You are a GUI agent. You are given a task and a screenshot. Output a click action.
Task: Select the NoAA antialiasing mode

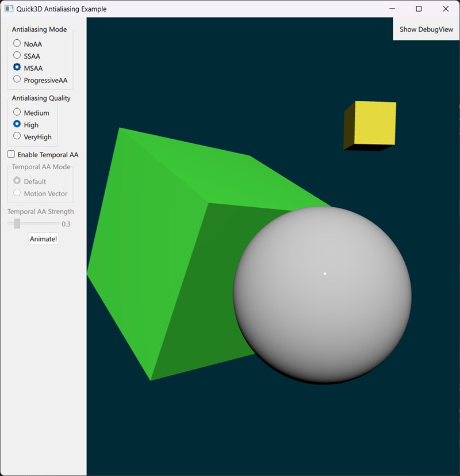click(x=17, y=43)
